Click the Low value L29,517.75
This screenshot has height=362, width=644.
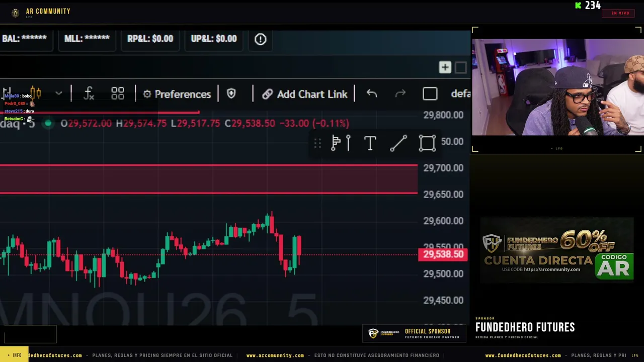tap(195, 123)
